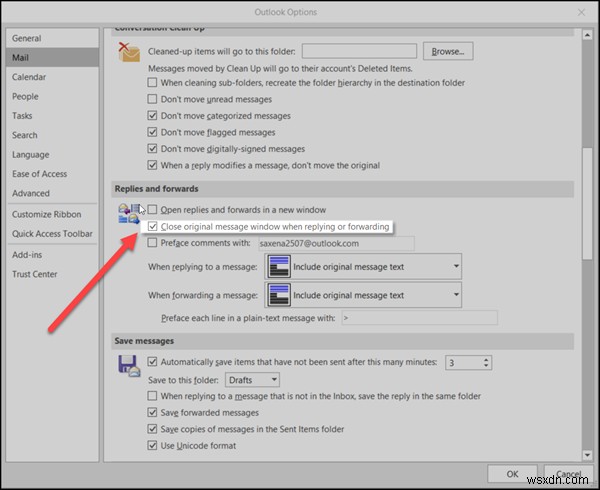The height and width of the screenshot is (490, 600).
Task: Click the auto-save minutes value field
Action: (464, 363)
